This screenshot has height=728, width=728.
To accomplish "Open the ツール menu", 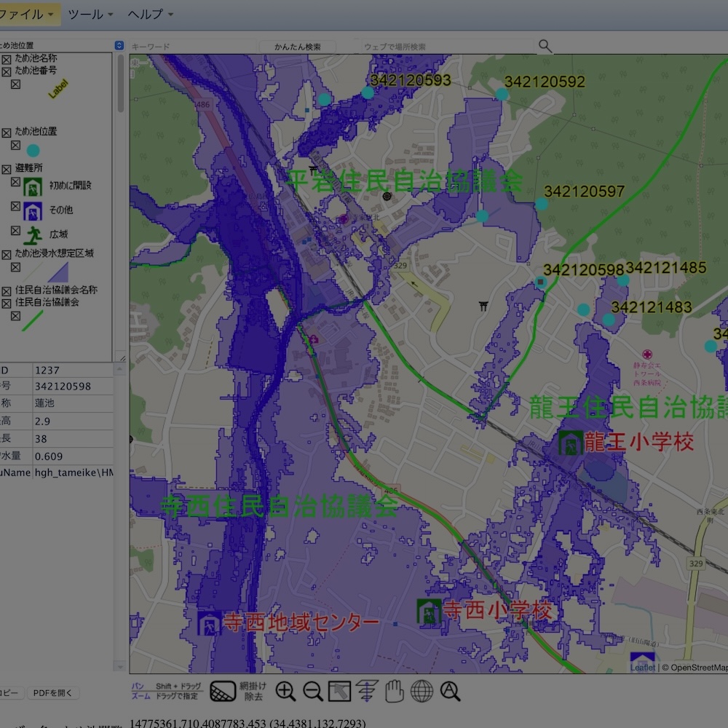I will [x=90, y=15].
